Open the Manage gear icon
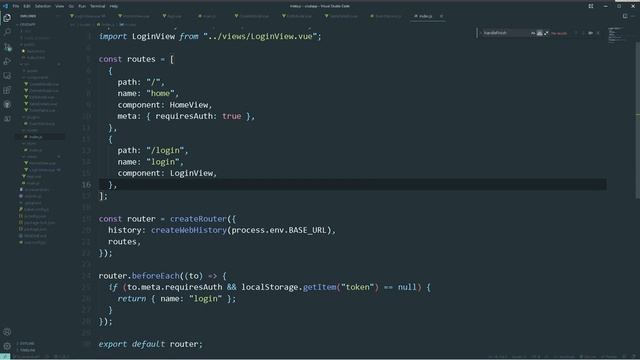Image resolution: width=640 pixels, height=360 pixels. click(x=7, y=346)
